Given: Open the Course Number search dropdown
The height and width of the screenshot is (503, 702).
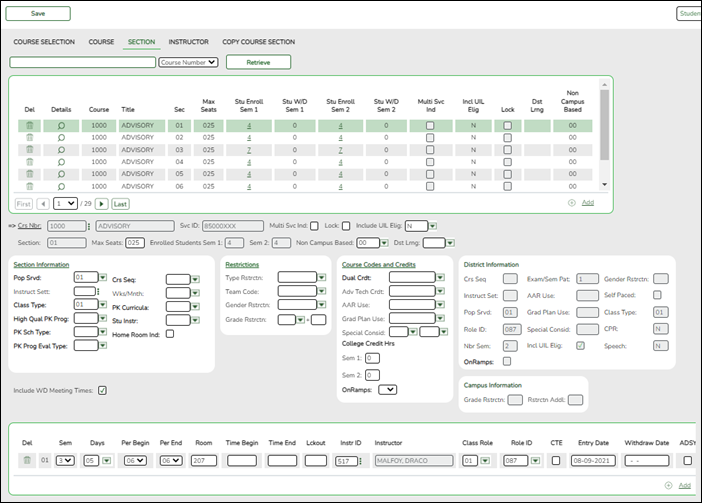Looking at the screenshot, I should tap(188, 63).
